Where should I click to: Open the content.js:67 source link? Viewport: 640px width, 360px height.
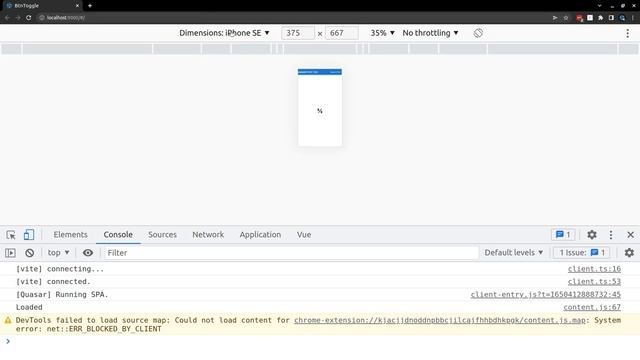coord(592,307)
